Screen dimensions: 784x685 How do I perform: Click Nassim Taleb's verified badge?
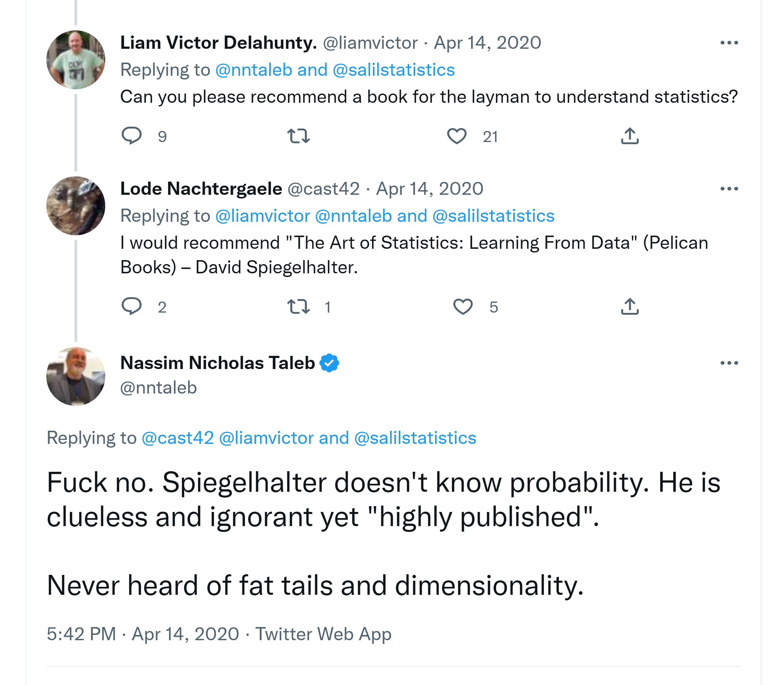pyautogui.click(x=329, y=363)
